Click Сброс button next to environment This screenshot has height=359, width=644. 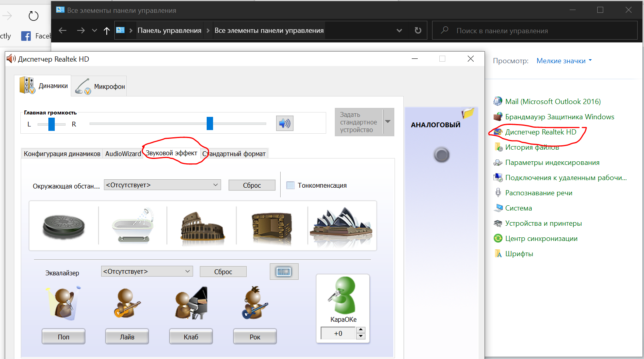click(252, 185)
